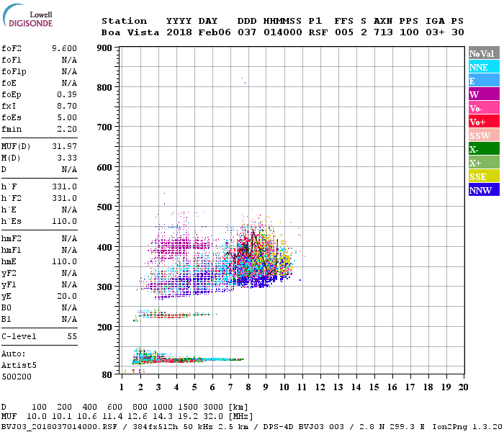
Task: Click the Artist5 auto-scaling label
Action: pos(19,366)
